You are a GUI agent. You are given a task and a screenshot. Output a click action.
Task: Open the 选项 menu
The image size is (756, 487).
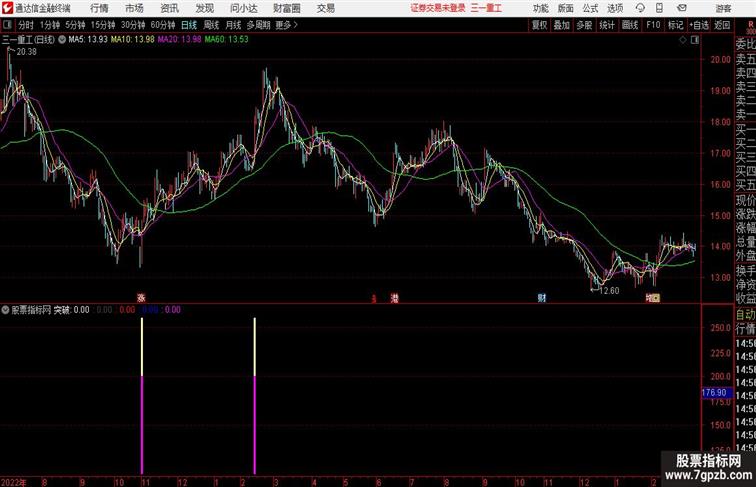[x=615, y=8]
